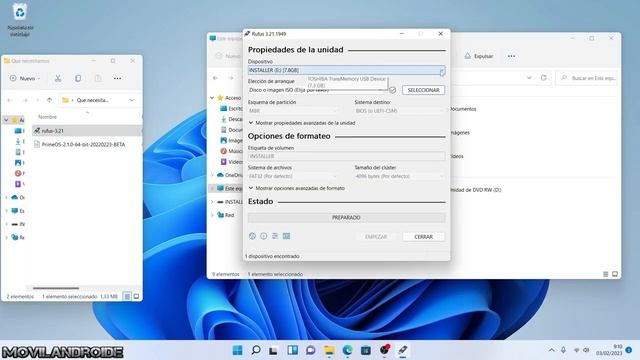Click Nuevo button in Que necesitamos window
The height and width of the screenshot is (360, 640).
25,78
